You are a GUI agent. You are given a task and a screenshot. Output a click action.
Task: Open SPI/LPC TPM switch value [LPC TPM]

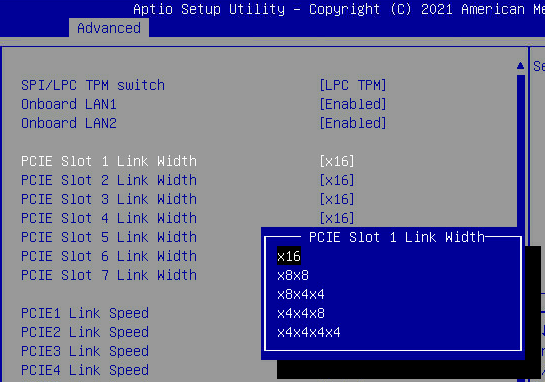click(x=353, y=85)
